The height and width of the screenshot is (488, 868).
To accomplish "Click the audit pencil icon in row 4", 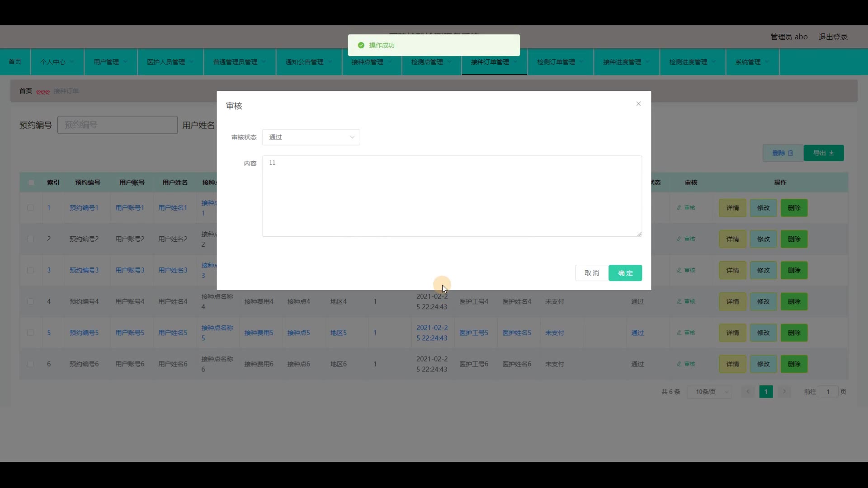I will click(679, 301).
